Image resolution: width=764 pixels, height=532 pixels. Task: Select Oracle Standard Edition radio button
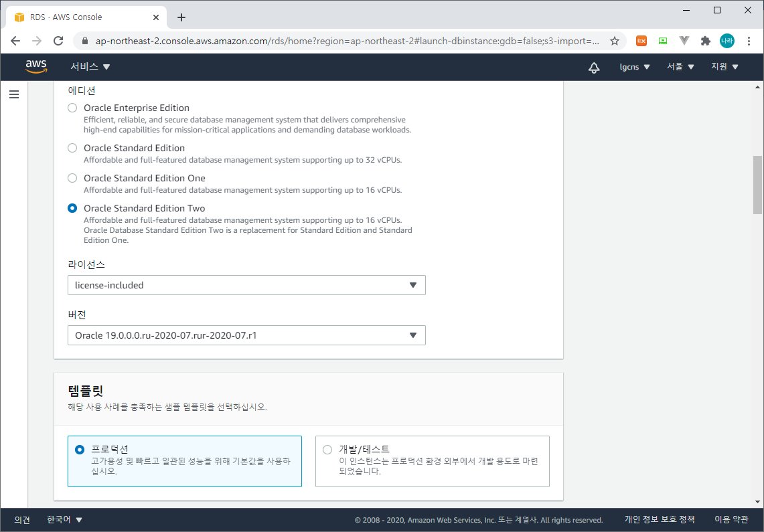(72, 148)
